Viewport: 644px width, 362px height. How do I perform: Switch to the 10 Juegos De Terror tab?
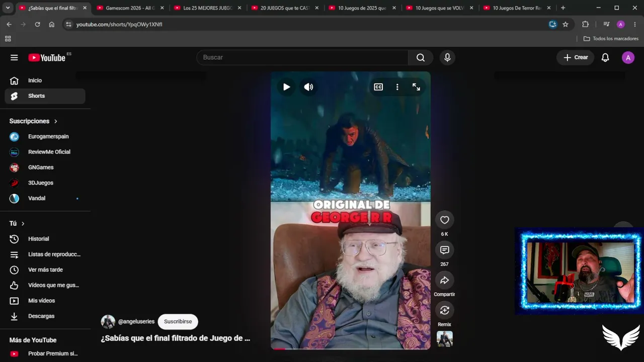click(517, 8)
